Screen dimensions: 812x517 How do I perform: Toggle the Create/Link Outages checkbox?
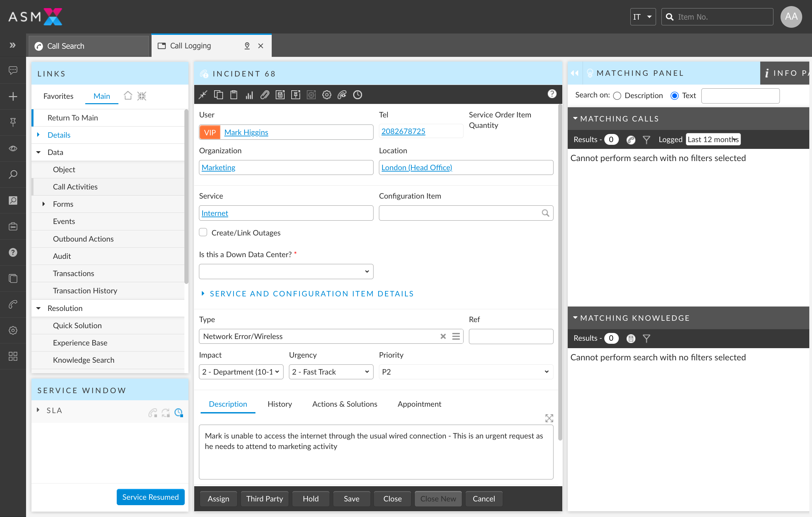click(204, 232)
